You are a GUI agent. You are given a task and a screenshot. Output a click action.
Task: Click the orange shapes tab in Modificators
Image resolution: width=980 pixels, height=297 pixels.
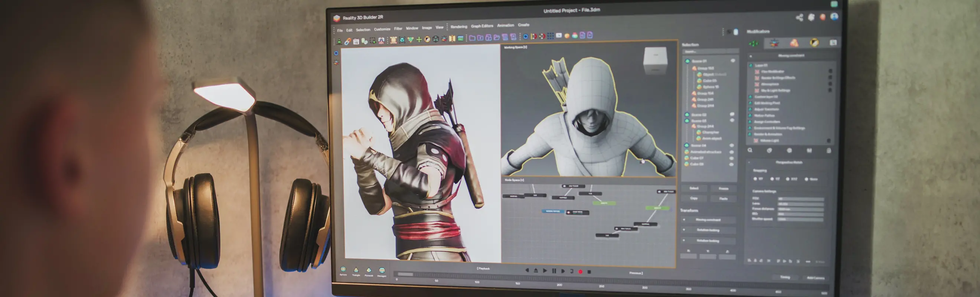[x=794, y=43]
